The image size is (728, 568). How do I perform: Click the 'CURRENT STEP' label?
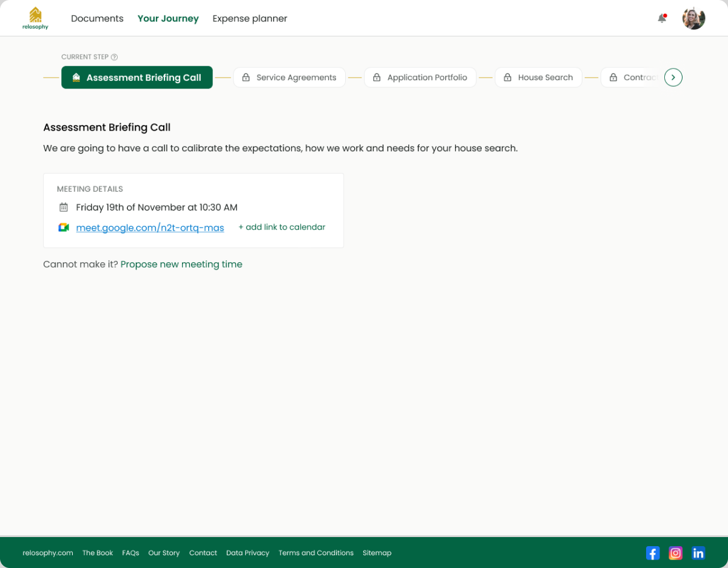(x=85, y=57)
